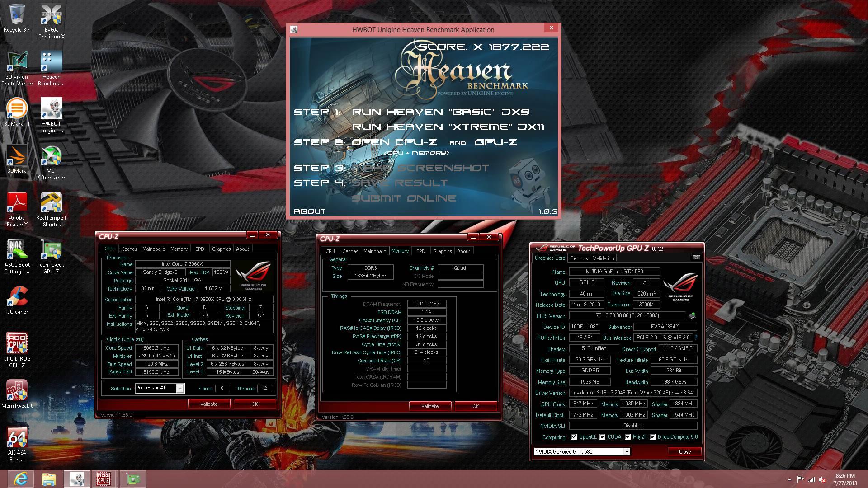This screenshot has height=488, width=868.
Task: Open the 3DMark desktop shortcut
Action: [x=17, y=159]
